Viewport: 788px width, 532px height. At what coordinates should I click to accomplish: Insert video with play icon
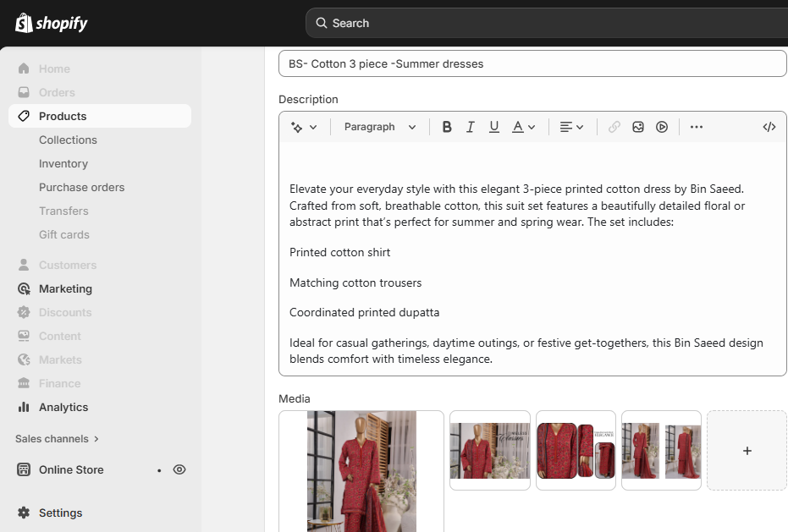[x=662, y=127]
